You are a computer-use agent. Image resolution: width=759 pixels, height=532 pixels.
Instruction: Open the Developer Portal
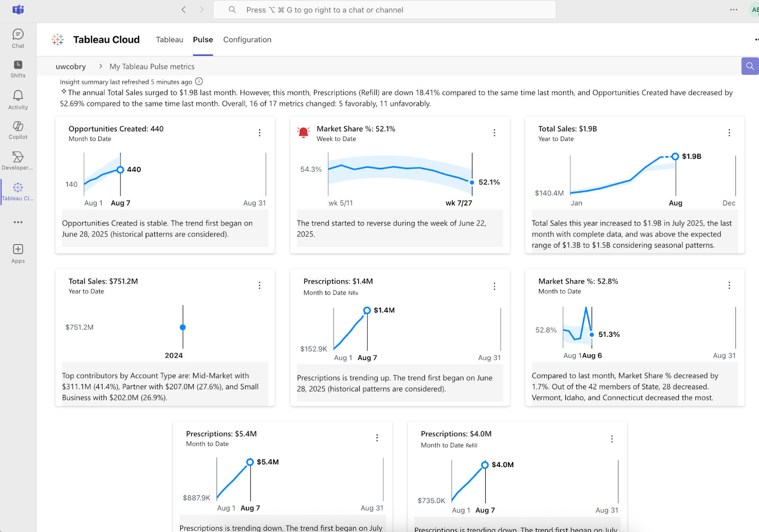[18, 160]
